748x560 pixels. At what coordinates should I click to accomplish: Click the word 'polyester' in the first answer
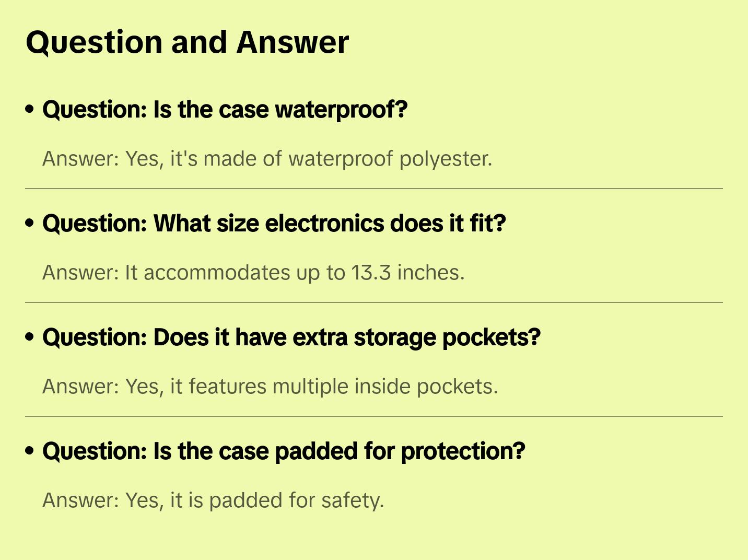(445, 159)
